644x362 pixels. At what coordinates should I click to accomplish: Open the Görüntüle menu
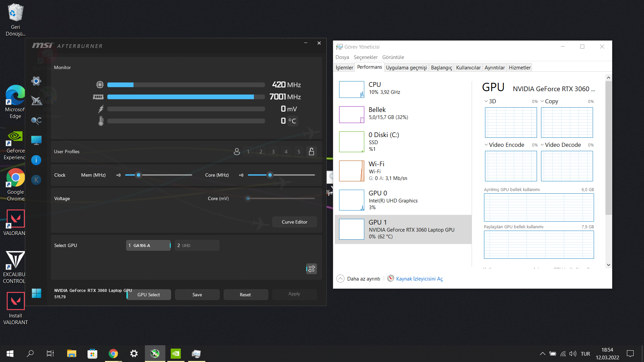(x=393, y=57)
